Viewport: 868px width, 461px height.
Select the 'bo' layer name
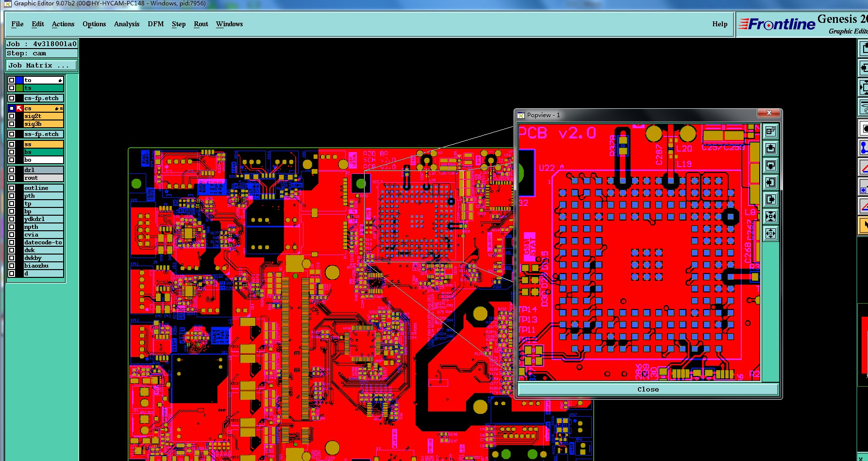[43, 160]
